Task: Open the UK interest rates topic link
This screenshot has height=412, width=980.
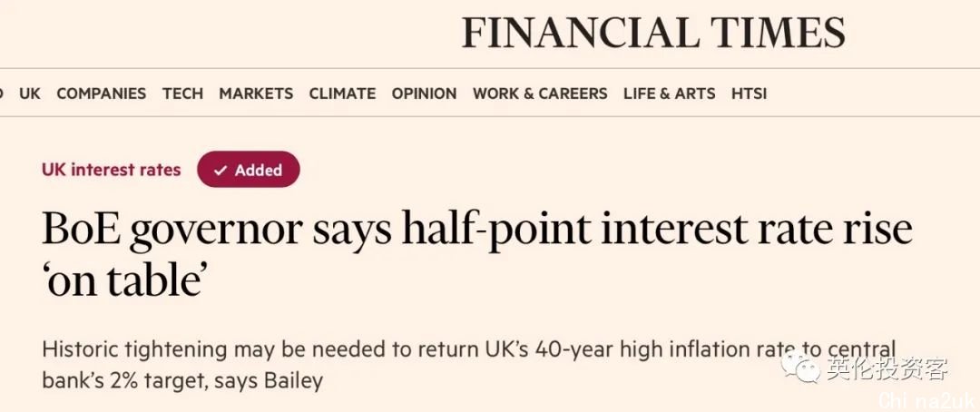Action: click(112, 170)
